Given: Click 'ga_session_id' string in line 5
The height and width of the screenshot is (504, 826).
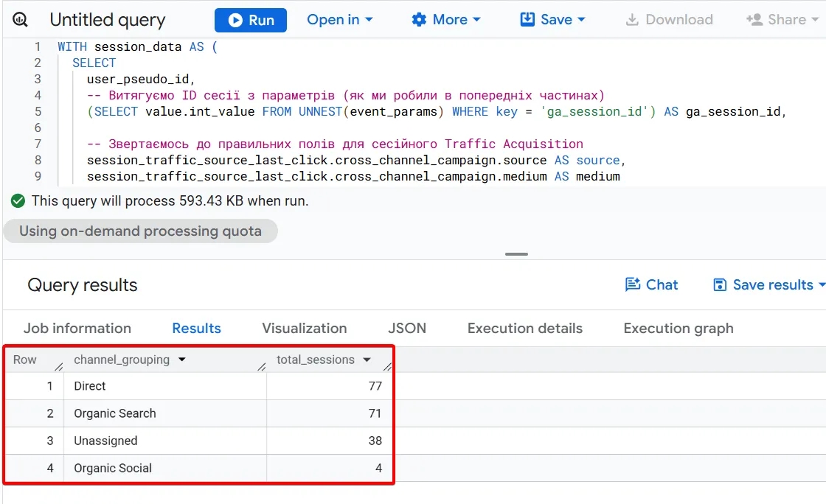Looking at the screenshot, I should coord(594,111).
